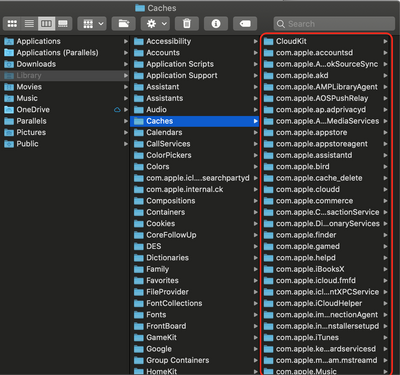Switch to gallery view
The width and height of the screenshot is (400, 375).
tap(63, 24)
